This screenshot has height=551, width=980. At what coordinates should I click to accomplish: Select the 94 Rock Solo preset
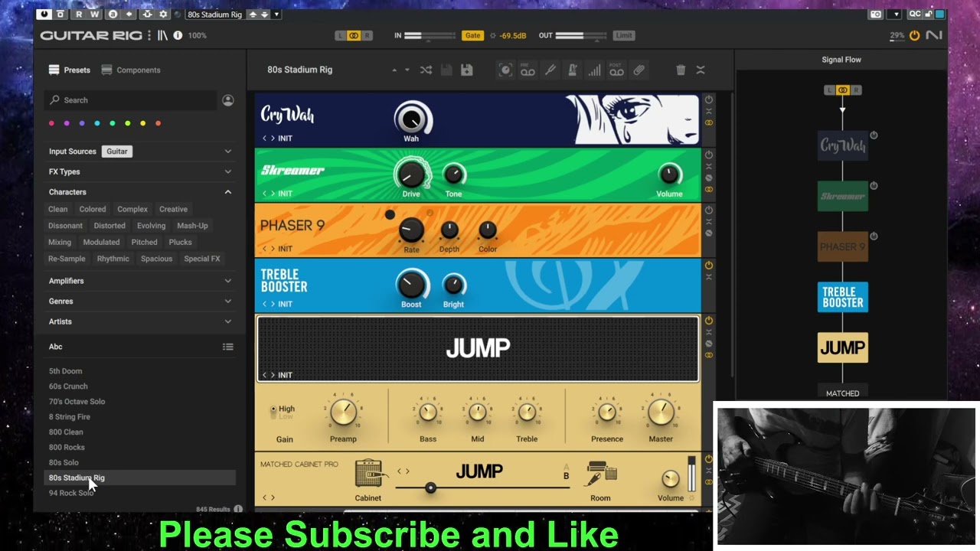point(71,493)
